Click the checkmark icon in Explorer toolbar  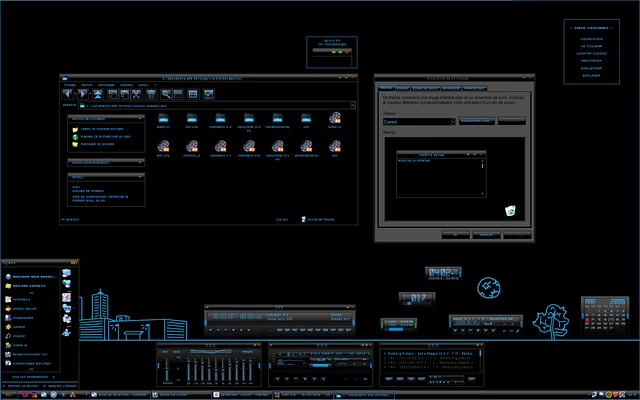click(208, 93)
